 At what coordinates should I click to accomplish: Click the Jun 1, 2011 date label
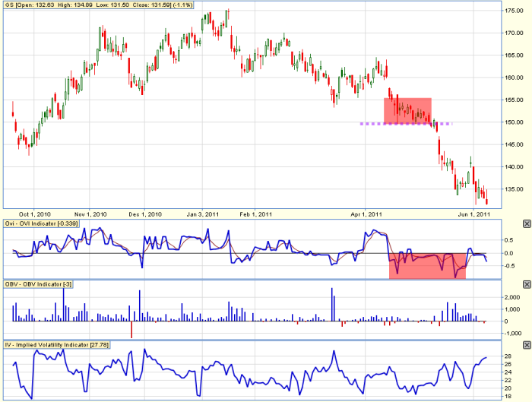[x=474, y=214]
